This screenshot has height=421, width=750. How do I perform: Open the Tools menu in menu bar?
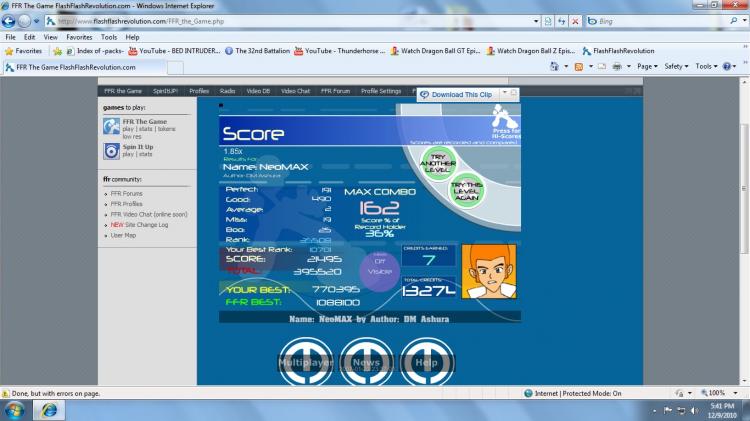click(x=109, y=37)
